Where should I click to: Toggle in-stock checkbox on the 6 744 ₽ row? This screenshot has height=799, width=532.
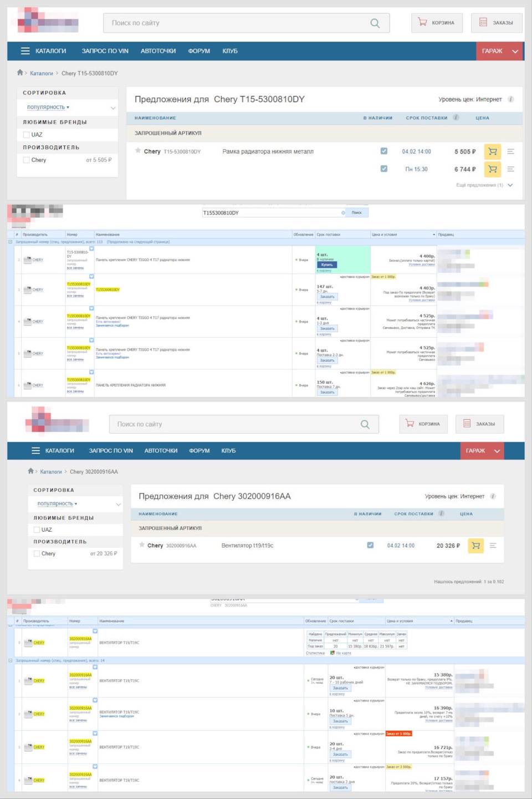coord(383,169)
